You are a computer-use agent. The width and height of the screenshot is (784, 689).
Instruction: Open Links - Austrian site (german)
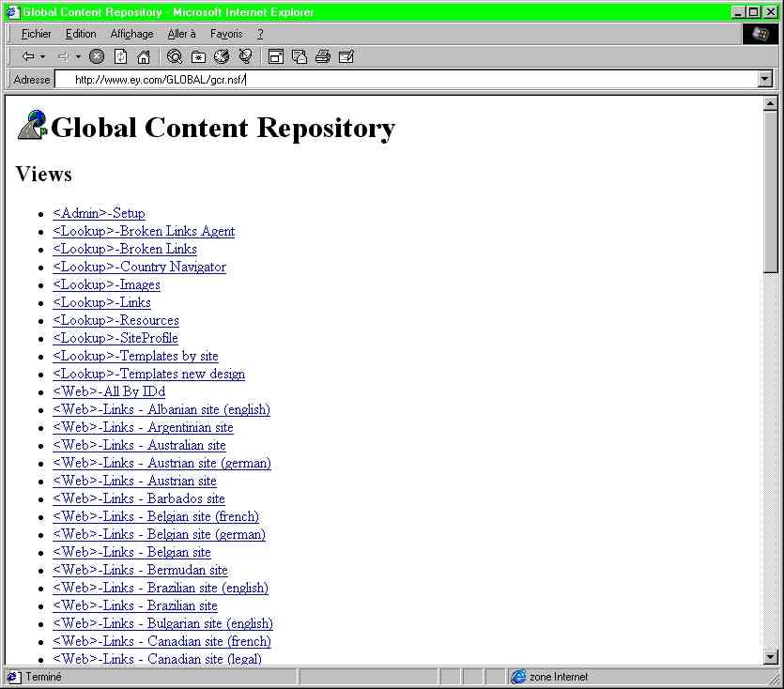pyautogui.click(x=161, y=463)
